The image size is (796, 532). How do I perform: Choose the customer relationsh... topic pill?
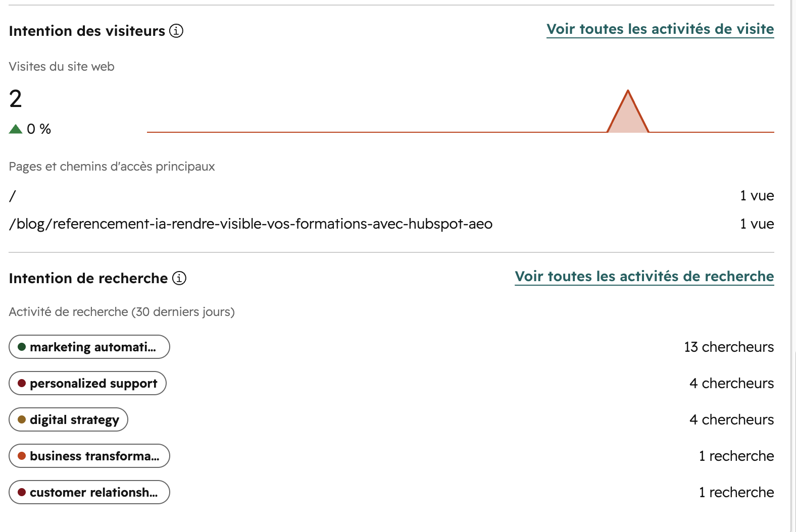[x=89, y=492]
